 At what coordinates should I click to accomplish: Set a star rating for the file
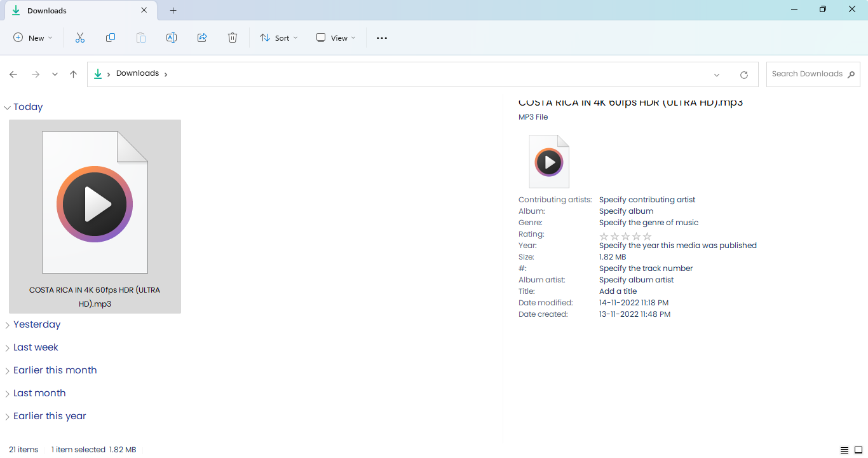pyautogui.click(x=625, y=236)
